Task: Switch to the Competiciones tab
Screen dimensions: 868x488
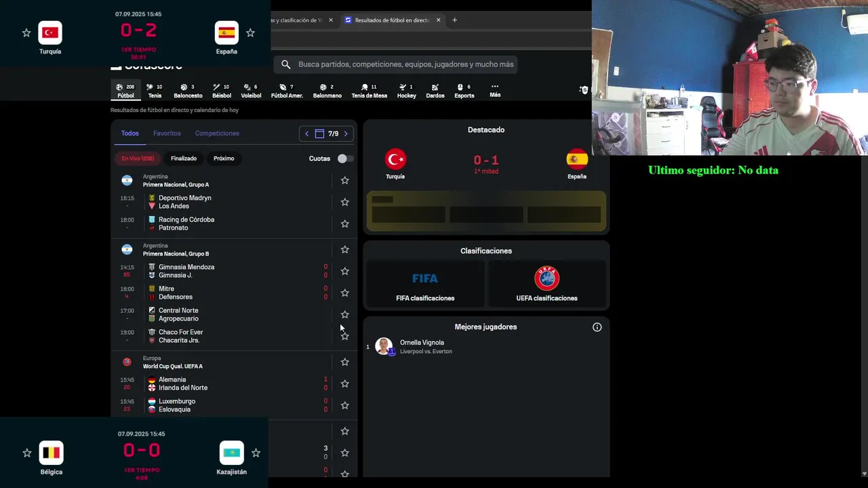Action: 217,134
